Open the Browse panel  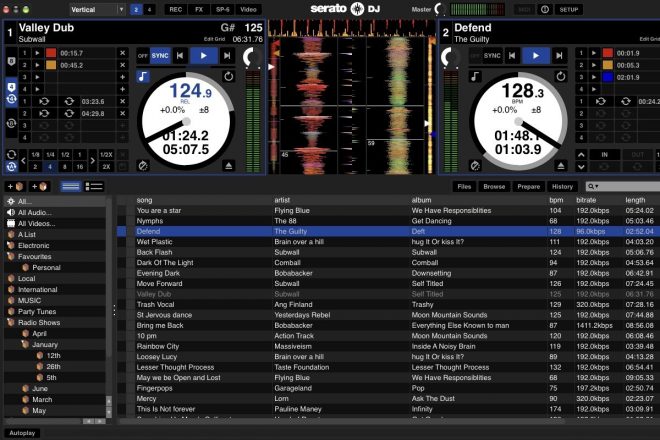494,187
